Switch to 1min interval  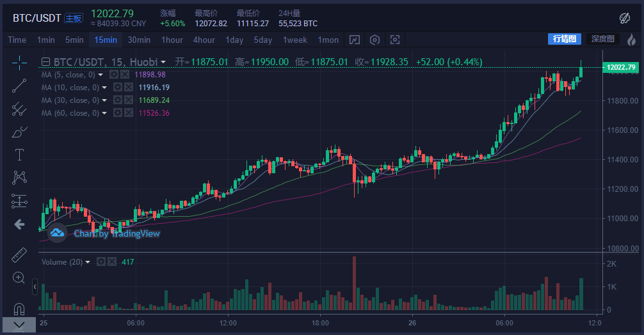[45, 40]
